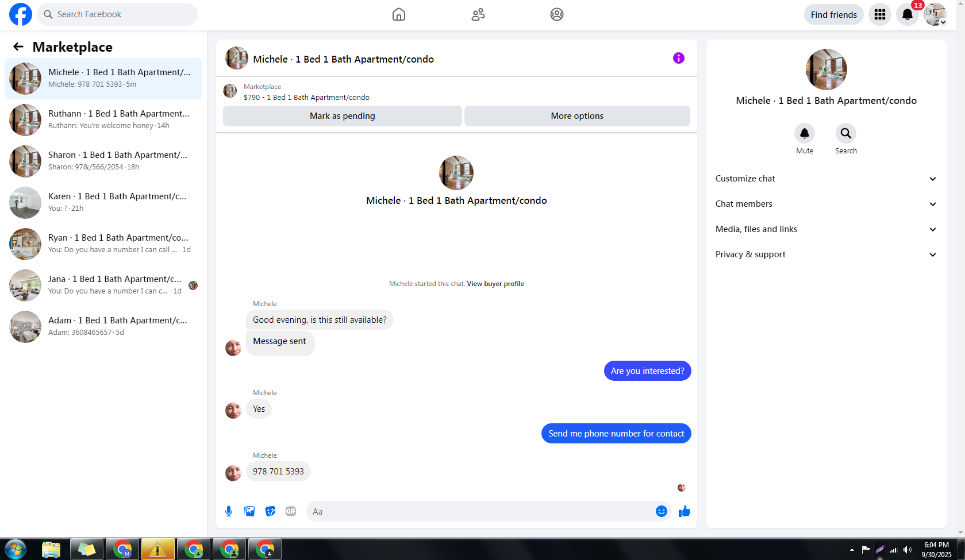Click the 'Yes' message from Michele
This screenshot has height=560, width=965.
(x=259, y=409)
